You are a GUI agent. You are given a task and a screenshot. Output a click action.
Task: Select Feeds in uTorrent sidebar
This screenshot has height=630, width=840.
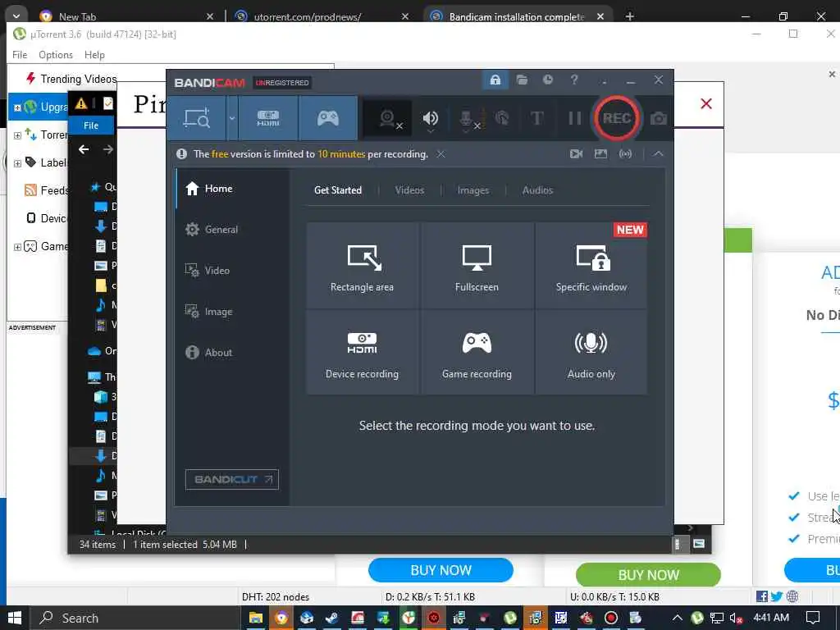[47, 190]
